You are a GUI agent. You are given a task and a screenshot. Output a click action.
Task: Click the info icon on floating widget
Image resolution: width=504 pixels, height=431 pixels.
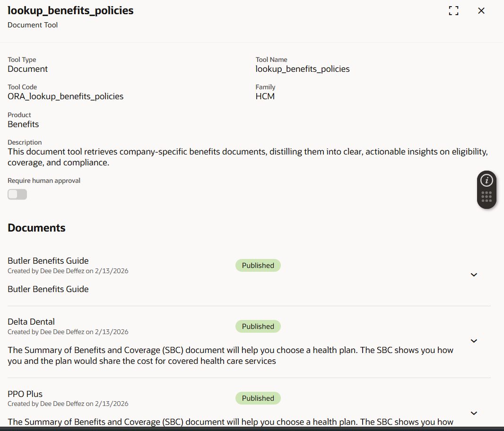[487, 180]
